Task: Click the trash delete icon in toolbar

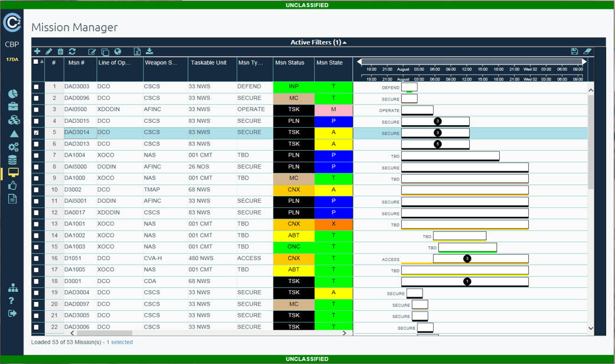Action: 60,52
